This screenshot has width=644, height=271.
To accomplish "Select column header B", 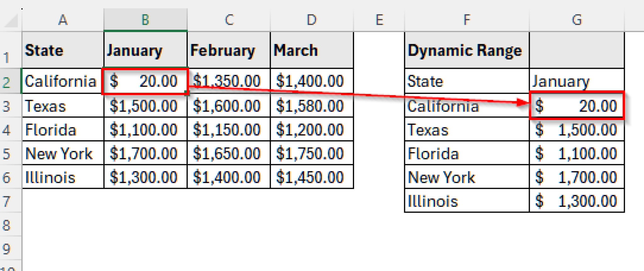I will point(145,20).
